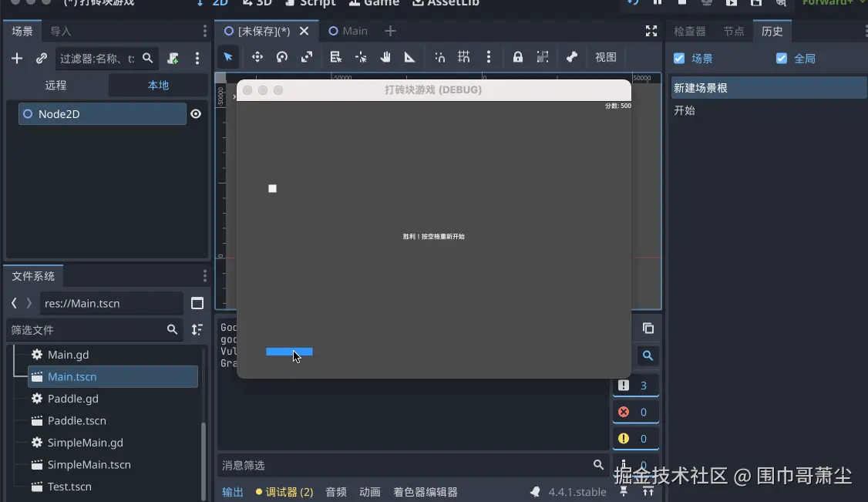
Task: Toggle the 场景 history checkbox
Action: tap(679, 58)
